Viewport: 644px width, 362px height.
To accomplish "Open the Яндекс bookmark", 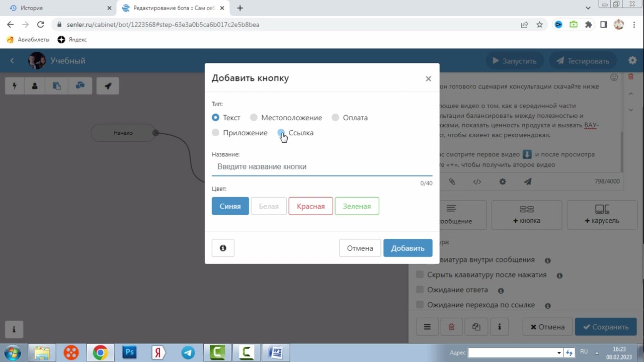I will pyautogui.click(x=72, y=40).
